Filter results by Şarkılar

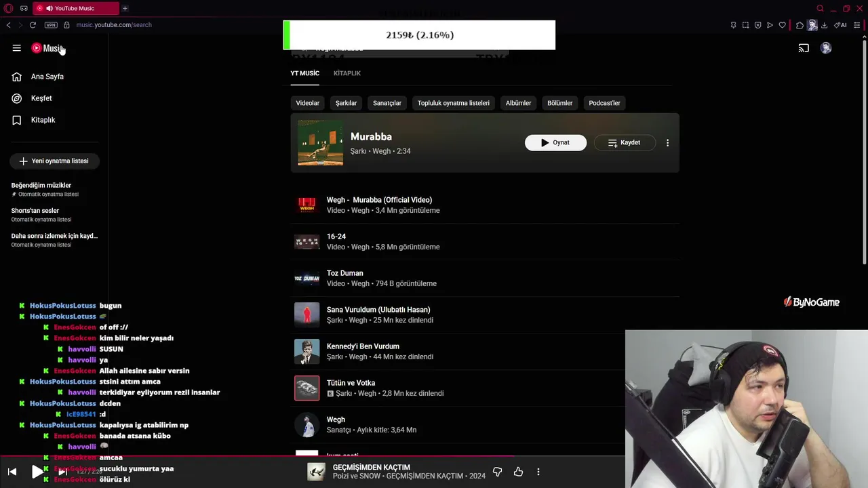(346, 103)
